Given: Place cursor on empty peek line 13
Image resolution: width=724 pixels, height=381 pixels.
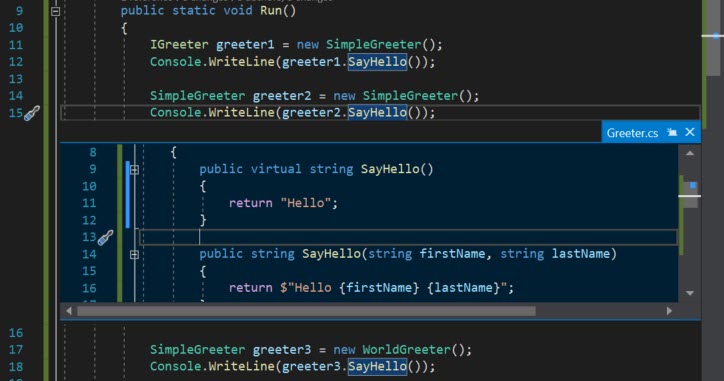Looking at the screenshot, I should (x=408, y=237).
